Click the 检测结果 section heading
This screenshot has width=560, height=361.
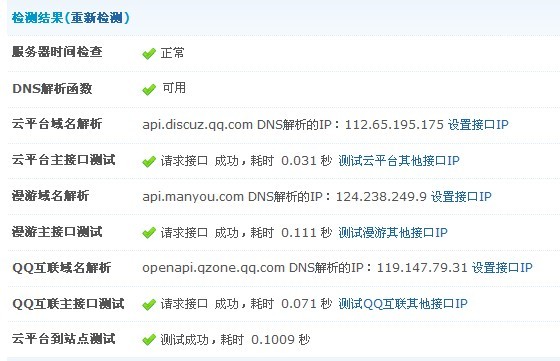(x=37, y=17)
